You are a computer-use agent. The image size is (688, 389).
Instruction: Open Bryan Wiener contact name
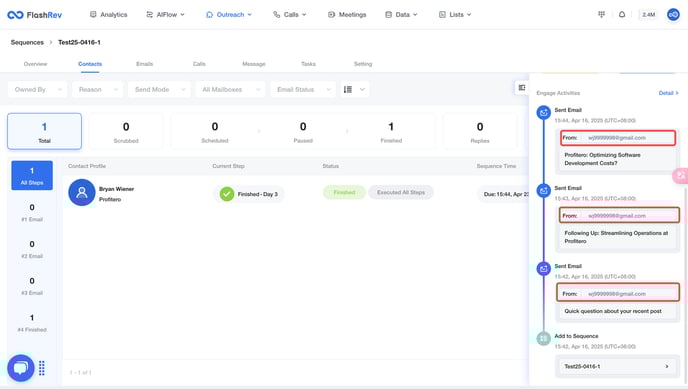[x=116, y=189]
